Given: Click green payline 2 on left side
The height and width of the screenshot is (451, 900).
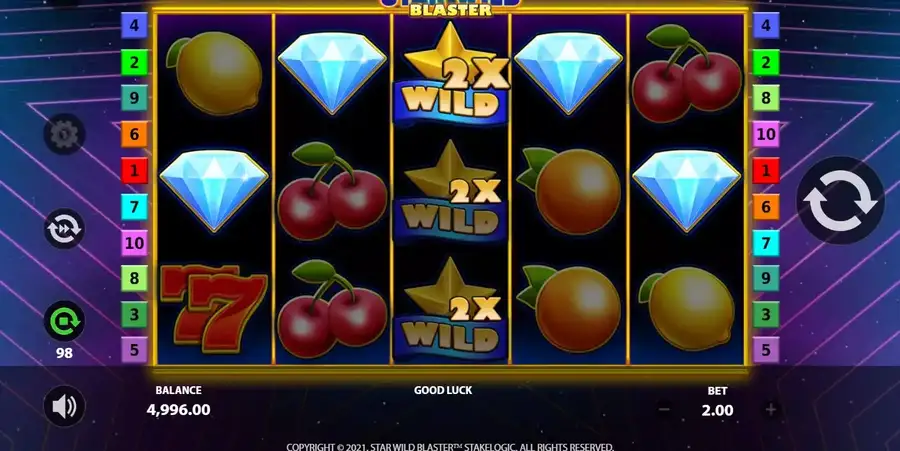Looking at the screenshot, I should tap(134, 62).
